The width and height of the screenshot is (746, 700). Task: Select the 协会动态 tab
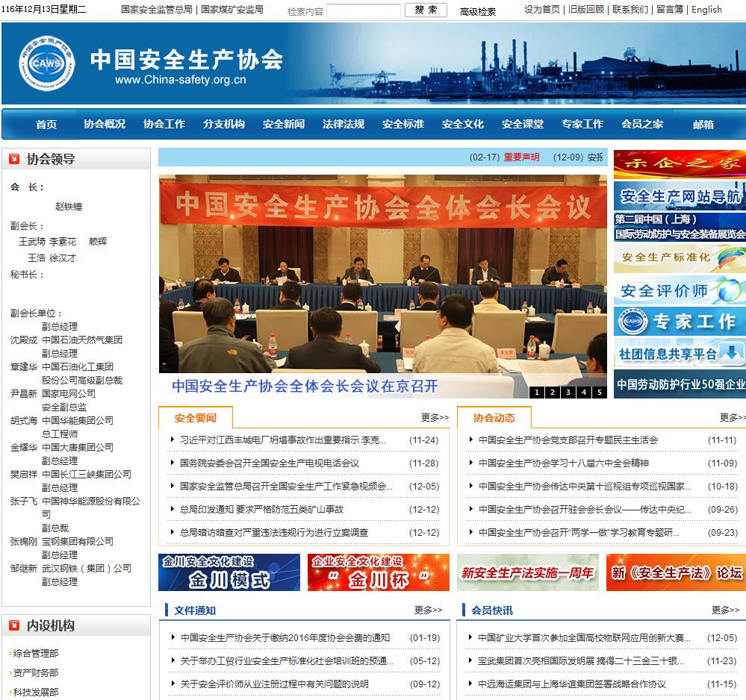coord(494,418)
